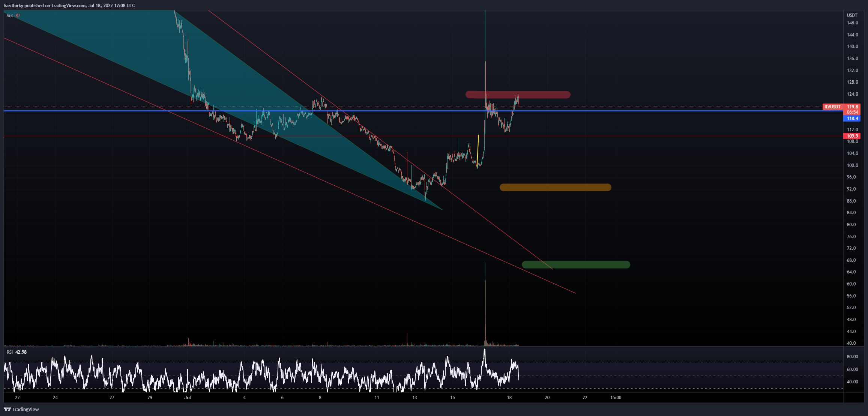Click the 40.00 value on RSI scale
The height and width of the screenshot is (416, 868).
tap(852, 382)
